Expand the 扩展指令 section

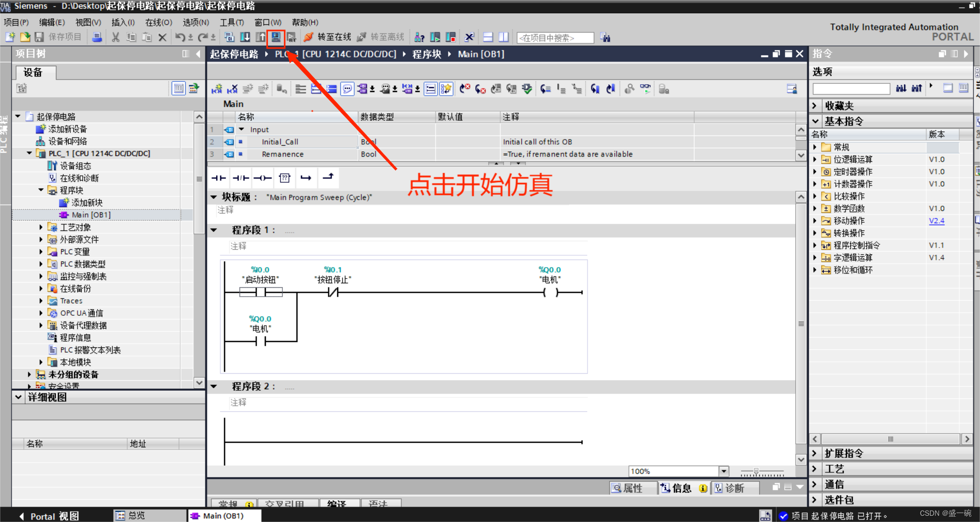click(816, 453)
